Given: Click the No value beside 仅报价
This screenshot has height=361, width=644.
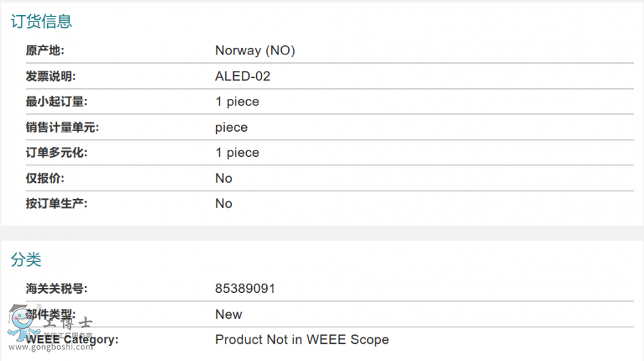Looking at the screenshot, I should [x=223, y=178].
